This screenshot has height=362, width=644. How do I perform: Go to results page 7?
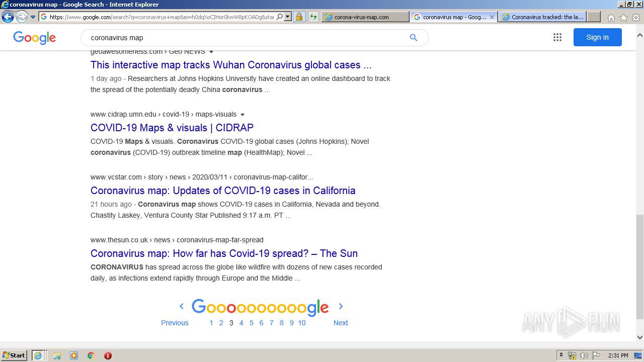click(271, 323)
